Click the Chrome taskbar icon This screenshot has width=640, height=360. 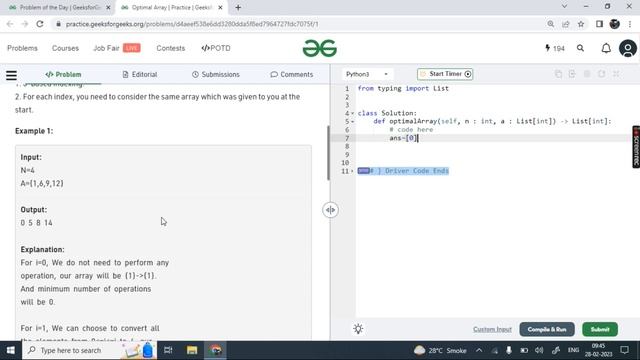(x=216, y=350)
